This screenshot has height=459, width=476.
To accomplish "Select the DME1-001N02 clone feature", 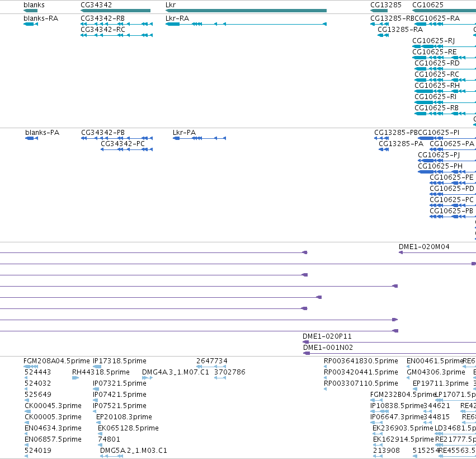I will tap(389, 353).
